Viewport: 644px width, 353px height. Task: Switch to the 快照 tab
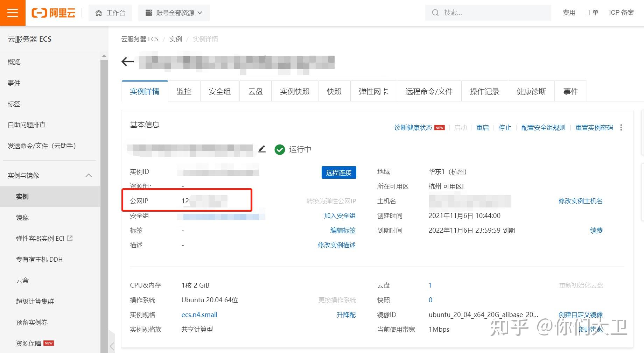334,91
